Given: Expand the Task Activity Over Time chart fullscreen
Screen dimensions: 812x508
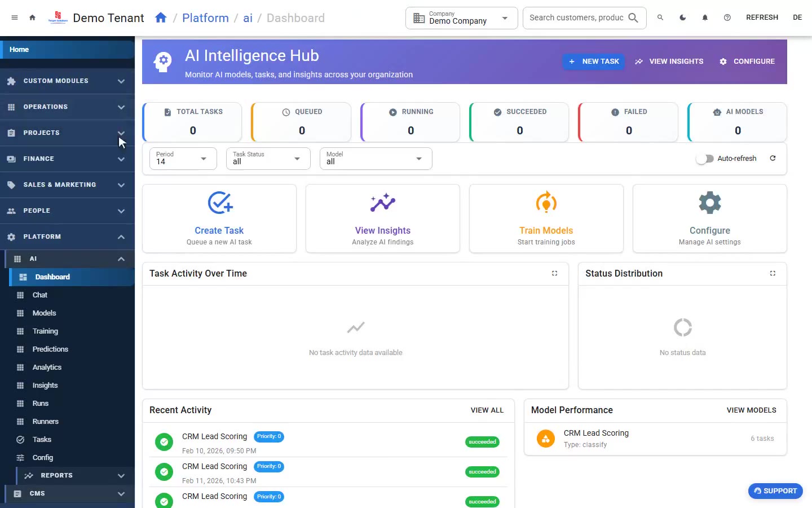Looking at the screenshot, I should tap(555, 273).
